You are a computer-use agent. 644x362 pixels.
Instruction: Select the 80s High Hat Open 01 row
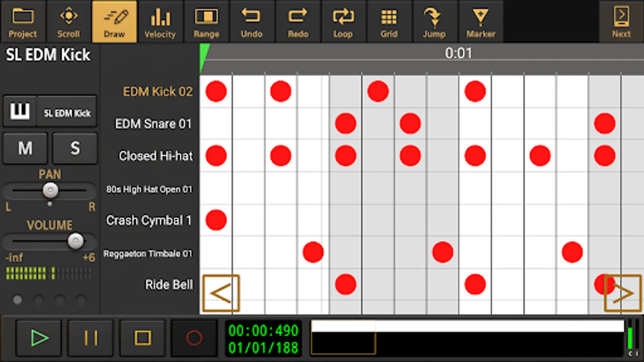(149, 189)
